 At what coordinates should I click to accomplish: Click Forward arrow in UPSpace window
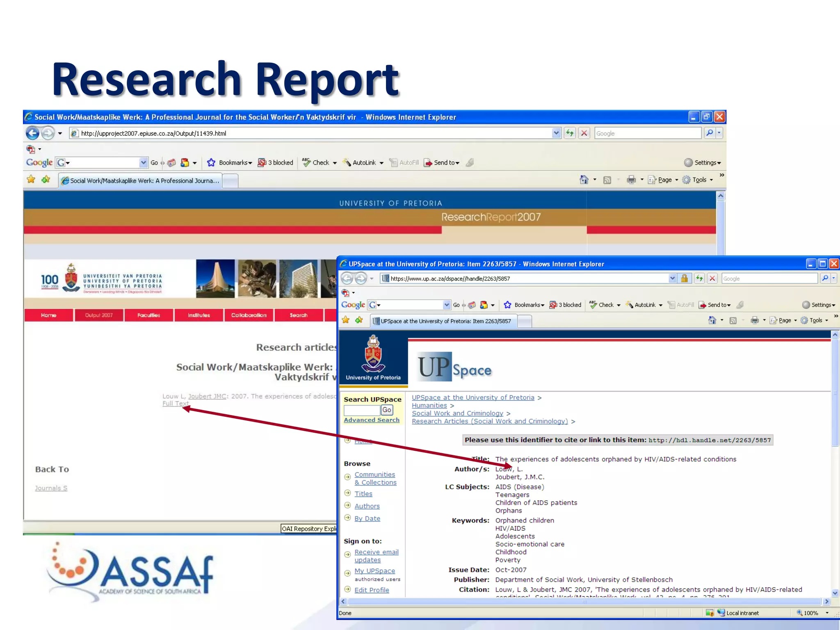[361, 278]
